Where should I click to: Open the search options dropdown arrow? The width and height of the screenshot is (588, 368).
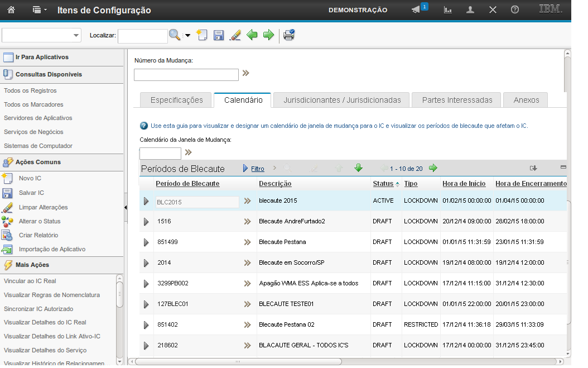pyautogui.click(x=187, y=36)
